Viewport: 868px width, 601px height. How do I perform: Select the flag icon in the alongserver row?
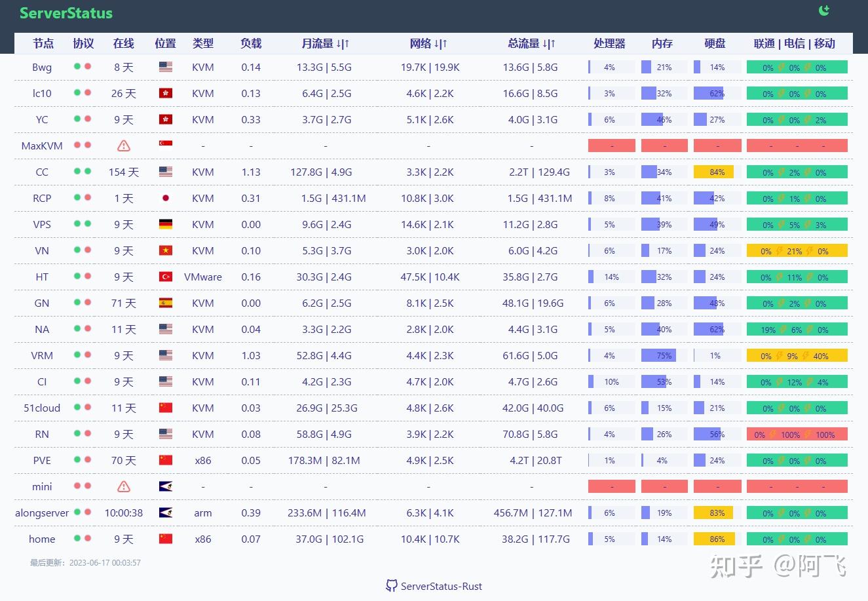[166, 513]
